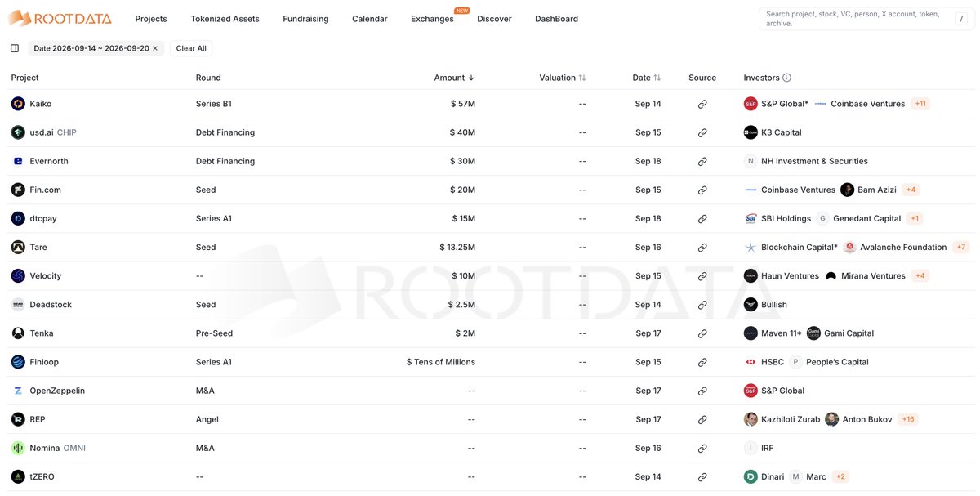
Task: Open source link for Fin.com row
Action: click(x=702, y=190)
